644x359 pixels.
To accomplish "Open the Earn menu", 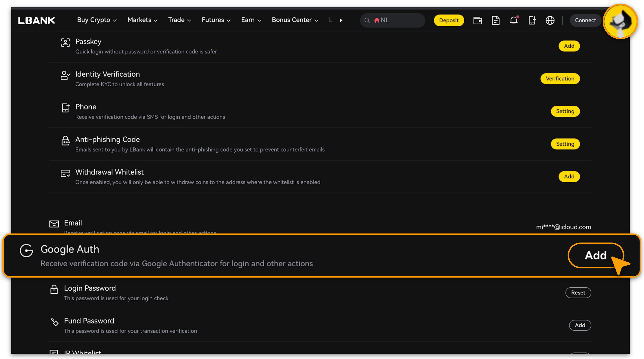I will click(251, 20).
